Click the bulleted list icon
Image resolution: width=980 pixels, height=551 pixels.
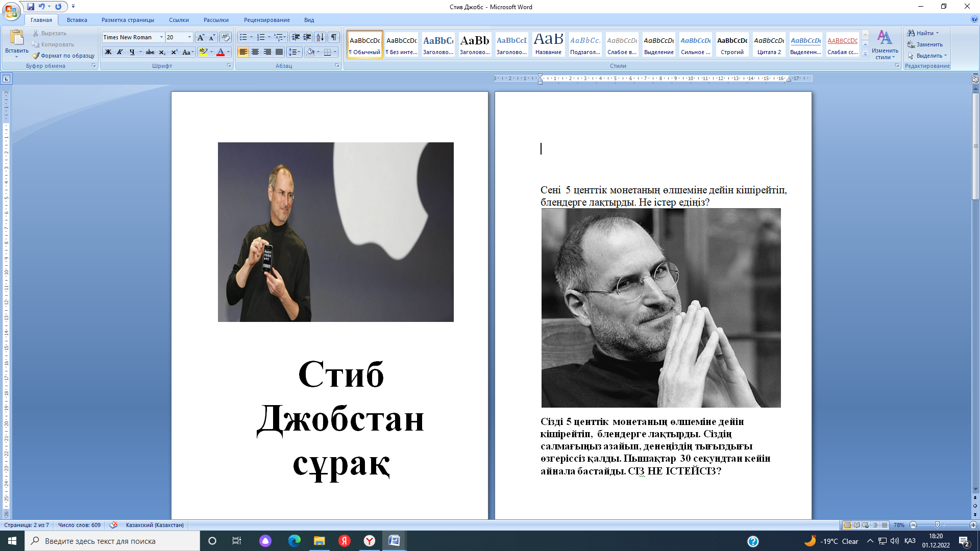point(243,37)
